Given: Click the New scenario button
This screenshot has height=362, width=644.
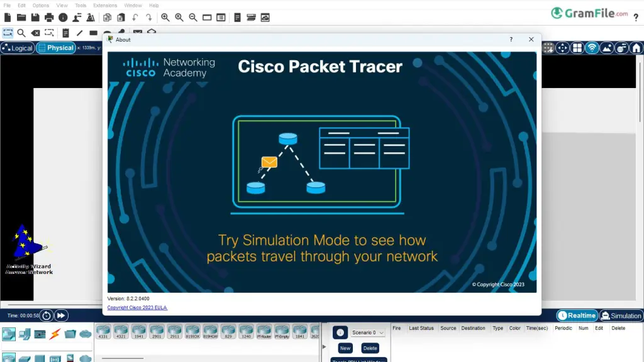Looking at the screenshot, I should point(345,348).
